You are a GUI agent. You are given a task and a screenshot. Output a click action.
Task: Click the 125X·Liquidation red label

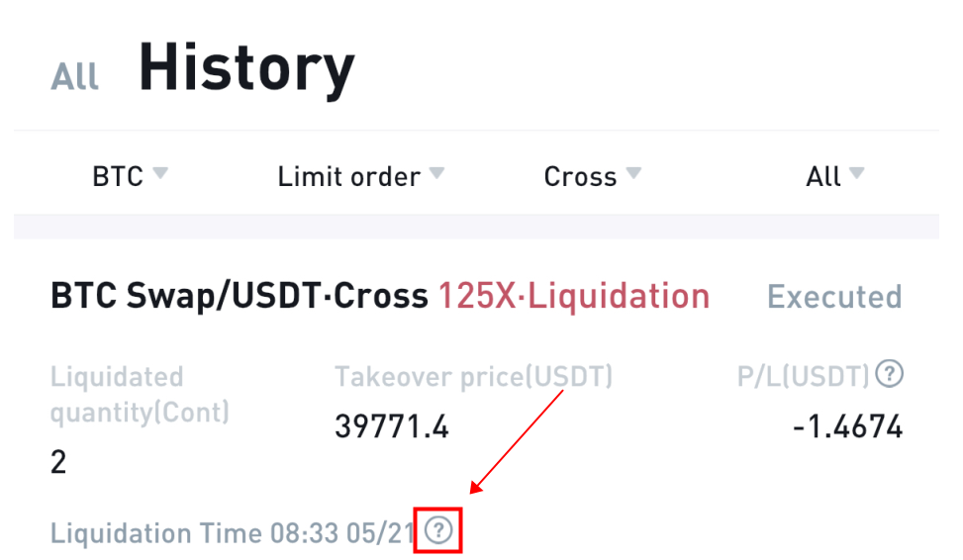[x=574, y=296]
